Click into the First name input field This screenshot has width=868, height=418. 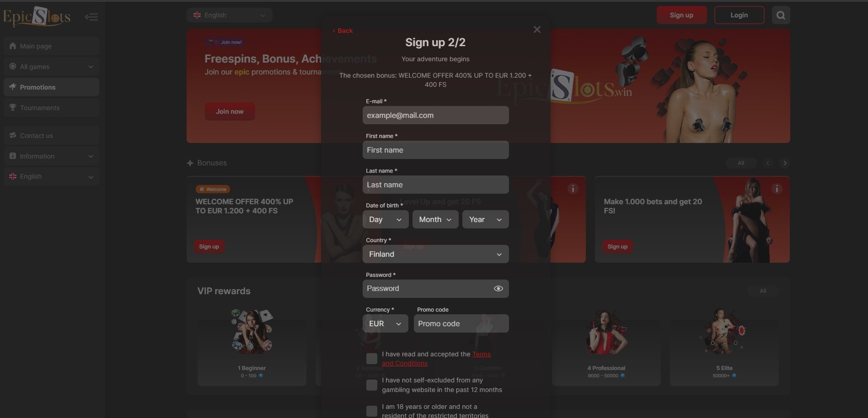coord(435,150)
